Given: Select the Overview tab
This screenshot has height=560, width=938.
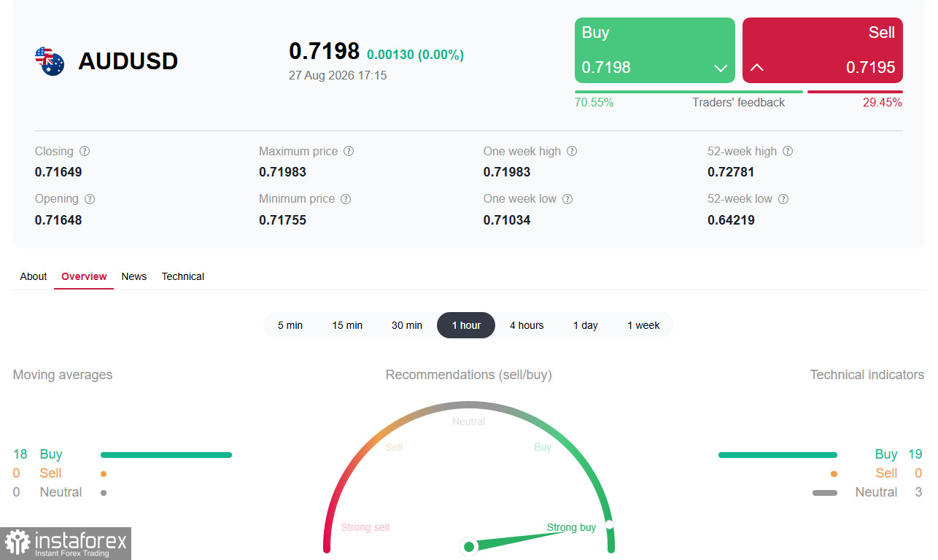Looking at the screenshot, I should [x=84, y=276].
